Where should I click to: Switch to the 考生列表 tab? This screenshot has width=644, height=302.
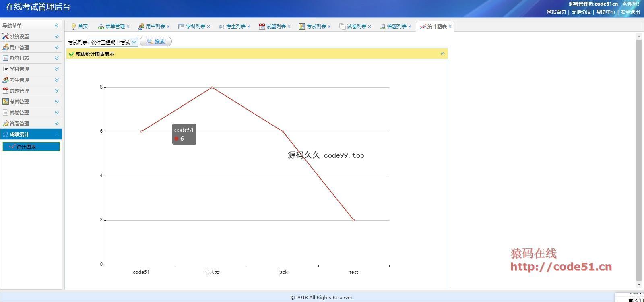[x=235, y=27]
